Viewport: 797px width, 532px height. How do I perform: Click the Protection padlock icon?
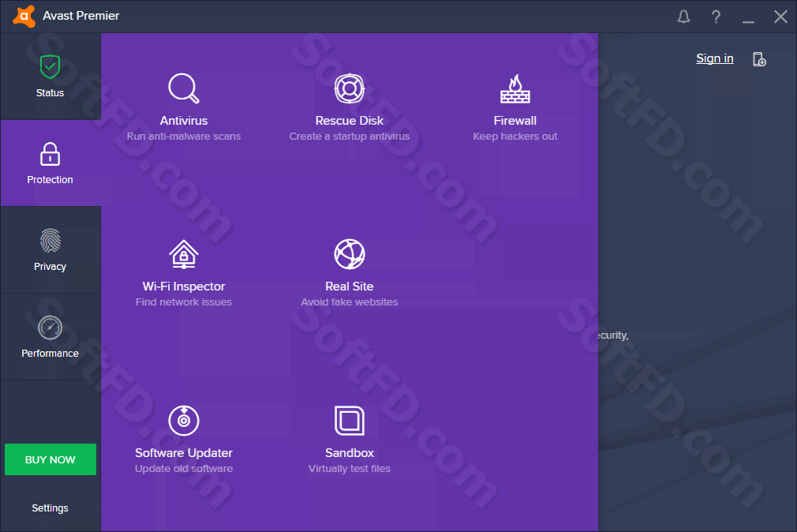[50, 154]
